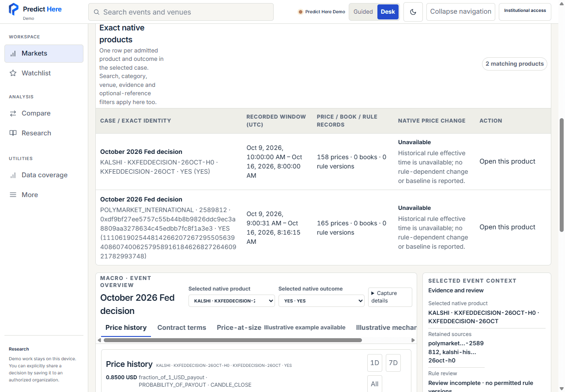The image size is (565, 392).
Task: Click the page vertical scrollbar thumb
Action: 562,175
